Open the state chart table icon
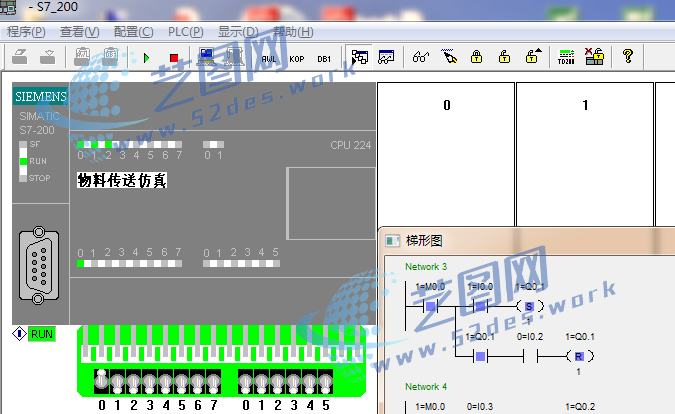 386,57
